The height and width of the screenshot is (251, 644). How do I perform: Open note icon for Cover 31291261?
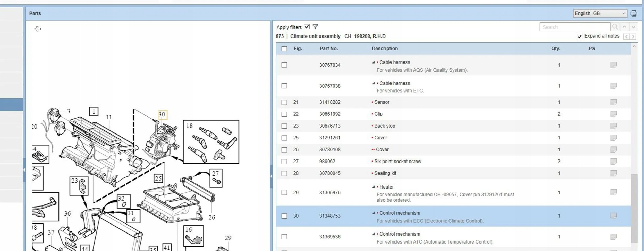click(613, 138)
